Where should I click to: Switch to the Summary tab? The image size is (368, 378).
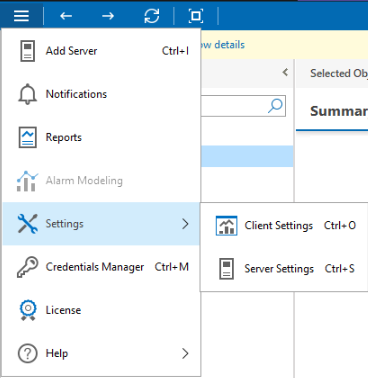pos(339,111)
